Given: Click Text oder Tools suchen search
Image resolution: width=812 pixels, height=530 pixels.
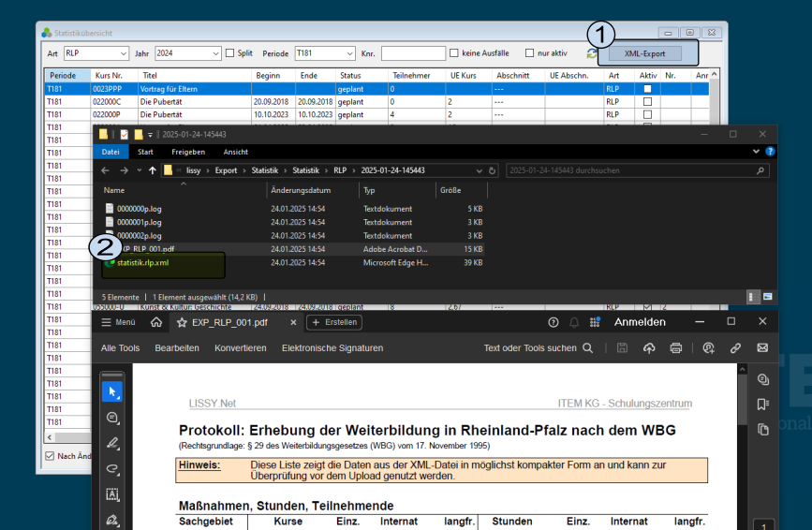Looking at the screenshot, I should 538,348.
